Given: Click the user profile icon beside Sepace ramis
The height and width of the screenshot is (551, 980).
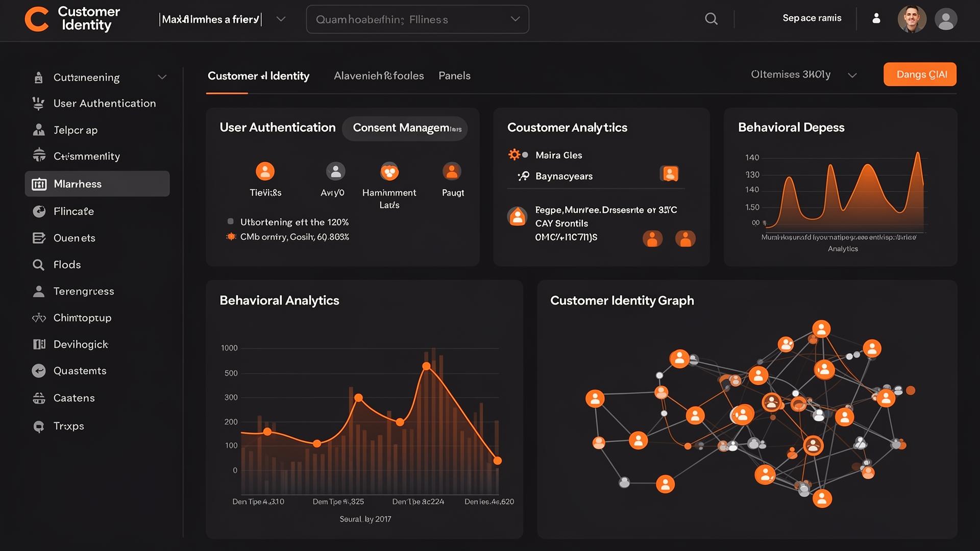Looking at the screenshot, I should (x=876, y=18).
